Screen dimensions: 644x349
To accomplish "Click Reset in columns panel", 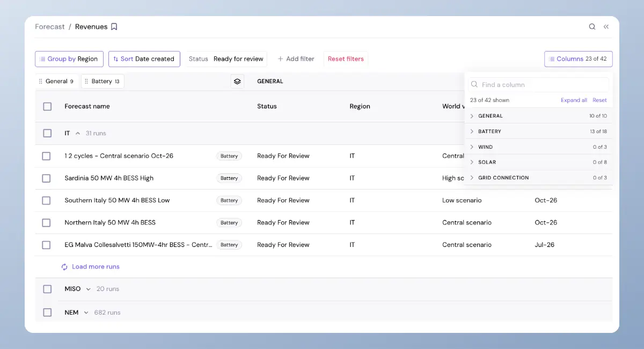I will 599,100.
